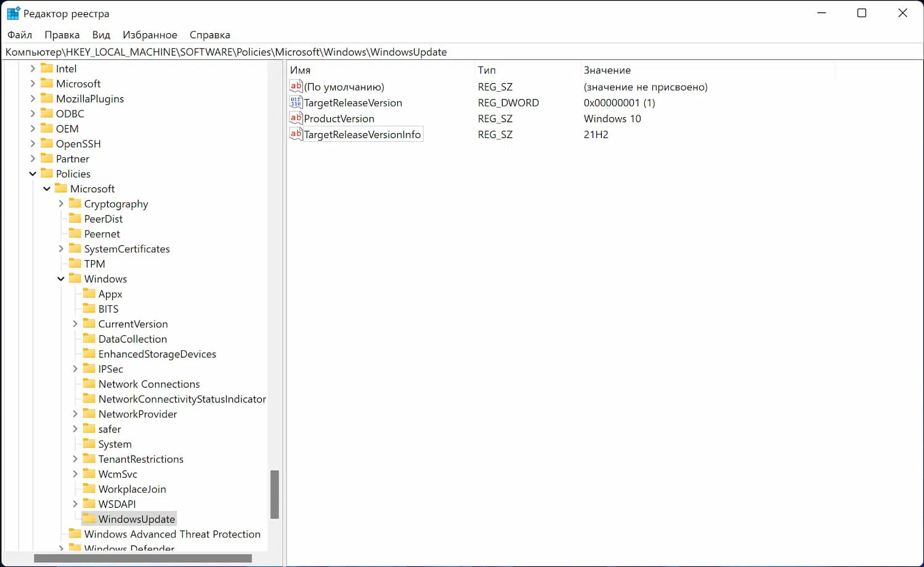Viewport: 924px width, 567px height.
Task: Select the BITS folder icon
Action: click(89, 308)
